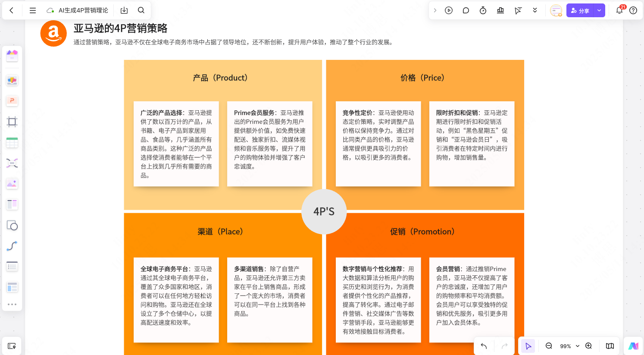Click the export download icon
644x355 pixels.
(124, 10)
